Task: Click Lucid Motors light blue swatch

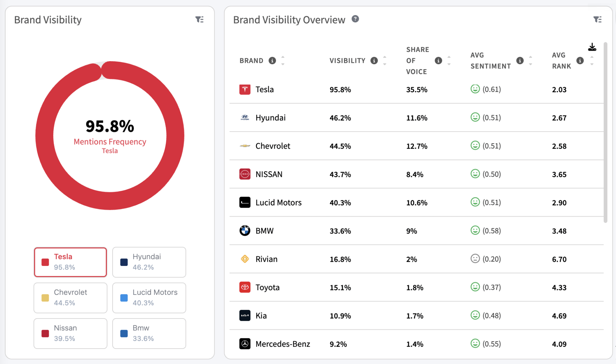Action: (124, 298)
